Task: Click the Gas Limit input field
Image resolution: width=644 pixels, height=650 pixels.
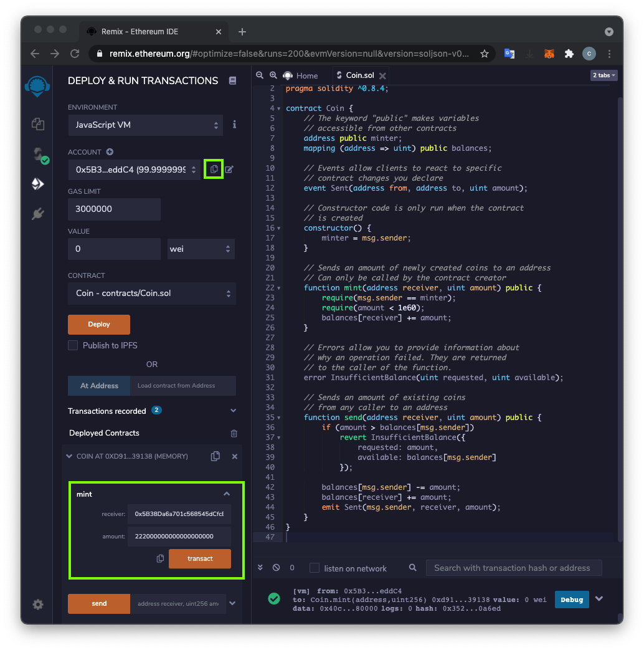Action: (115, 209)
